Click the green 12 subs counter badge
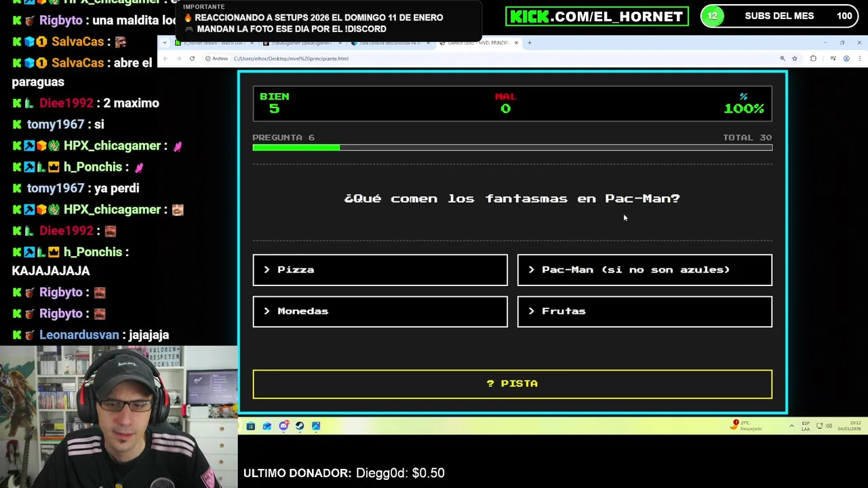868x488 pixels. (712, 16)
